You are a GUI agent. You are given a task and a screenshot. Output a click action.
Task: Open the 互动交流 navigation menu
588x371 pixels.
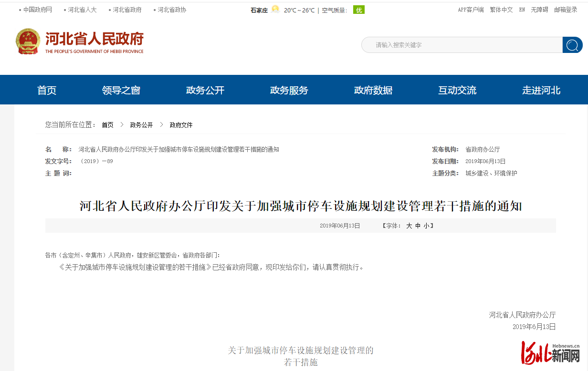457,90
